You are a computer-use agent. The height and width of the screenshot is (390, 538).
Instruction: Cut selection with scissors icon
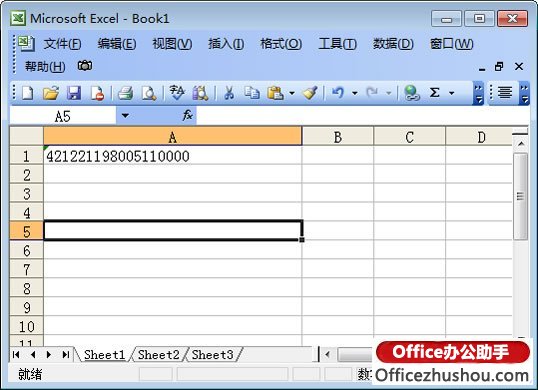(229, 93)
